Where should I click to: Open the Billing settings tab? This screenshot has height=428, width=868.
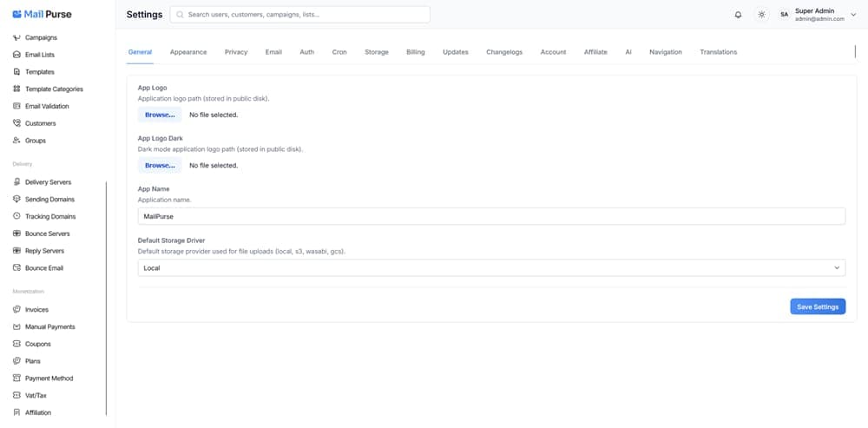[x=416, y=52]
